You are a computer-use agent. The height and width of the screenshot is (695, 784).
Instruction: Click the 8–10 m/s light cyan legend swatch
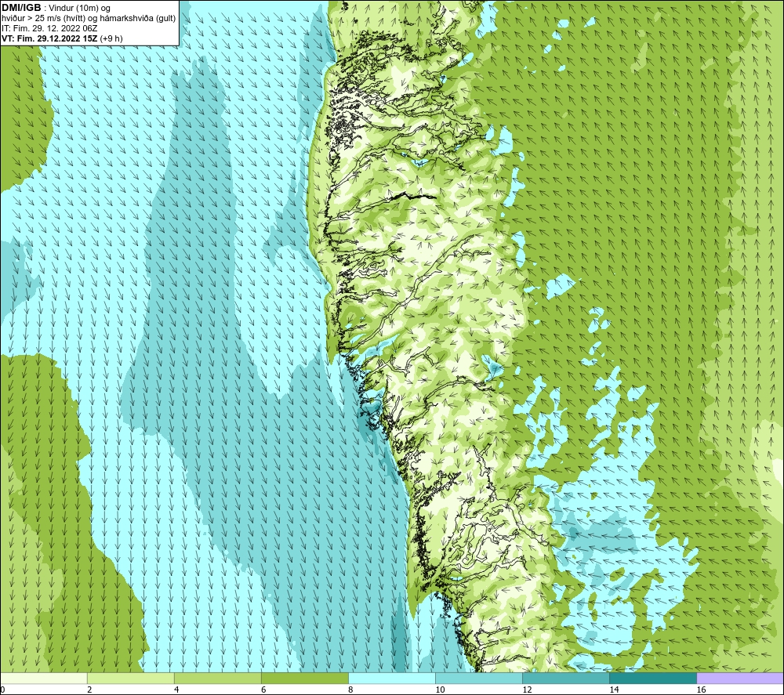click(392, 678)
